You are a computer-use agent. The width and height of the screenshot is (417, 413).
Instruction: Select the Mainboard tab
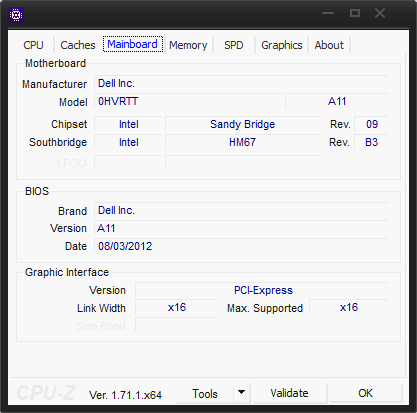133,44
